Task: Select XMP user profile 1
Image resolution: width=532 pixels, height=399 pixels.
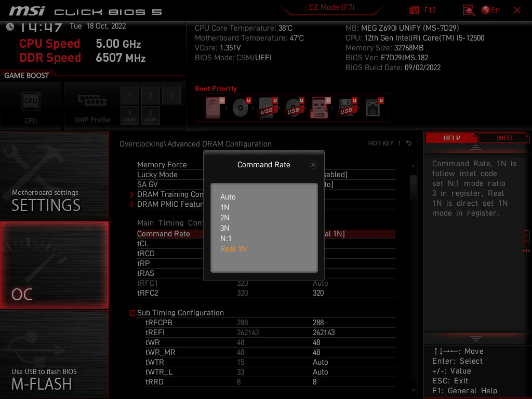Action: (x=129, y=115)
